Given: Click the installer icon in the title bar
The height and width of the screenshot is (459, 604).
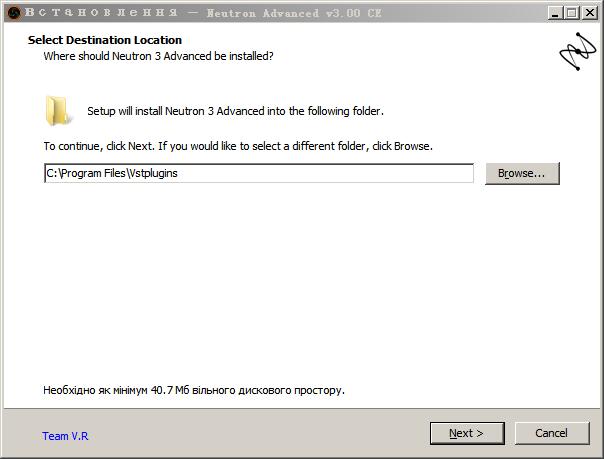Looking at the screenshot, I should point(14,13).
